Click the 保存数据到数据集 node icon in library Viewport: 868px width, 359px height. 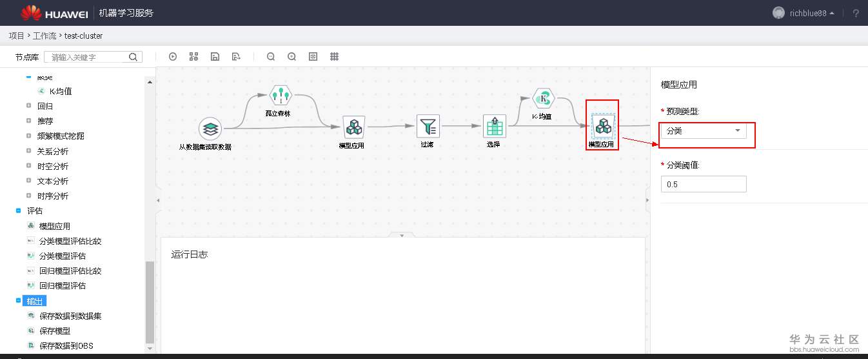click(31, 316)
